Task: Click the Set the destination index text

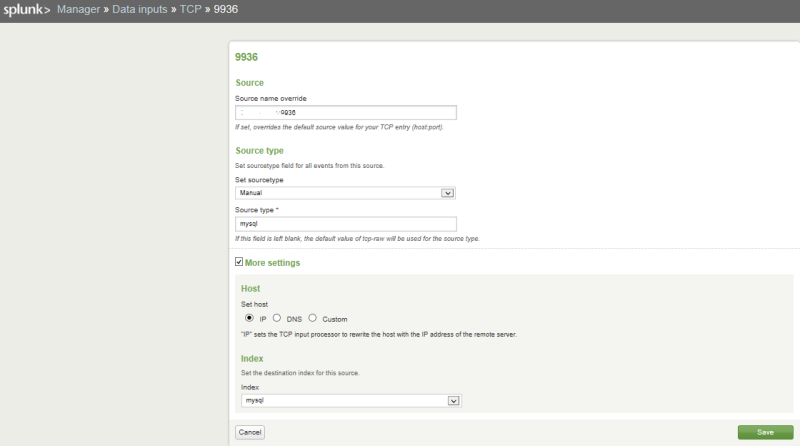Action: pyautogui.click(x=300, y=373)
